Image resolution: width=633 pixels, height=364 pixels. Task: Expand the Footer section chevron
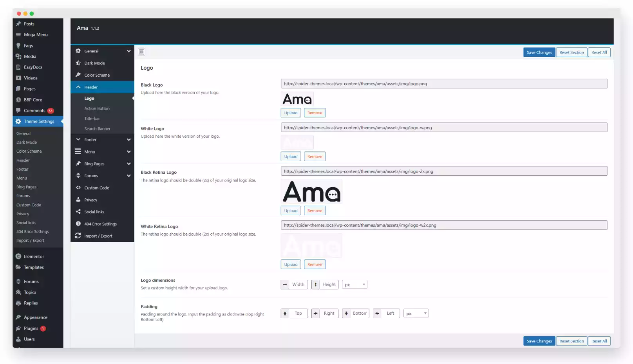pos(128,140)
